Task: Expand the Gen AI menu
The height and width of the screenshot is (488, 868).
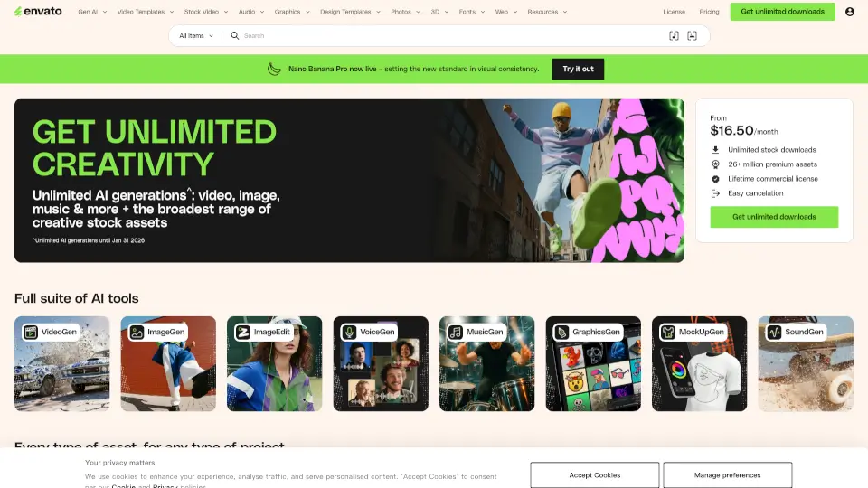Action: pyautogui.click(x=92, y=12)
